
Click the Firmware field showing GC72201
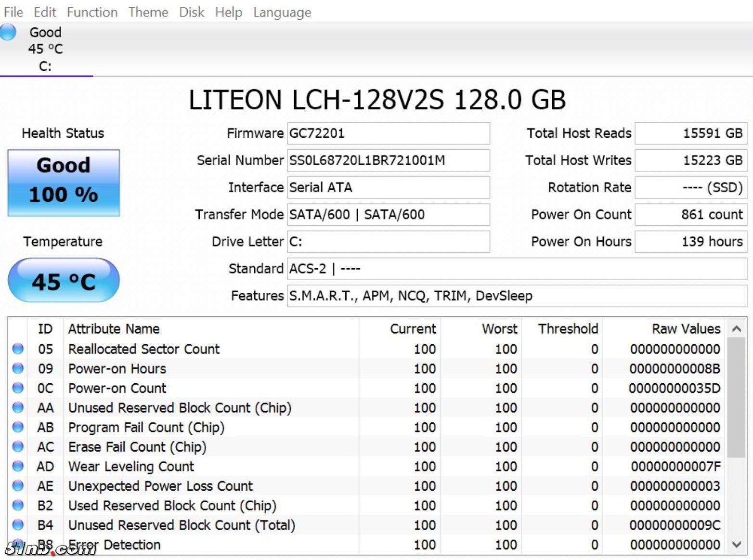coord(388,133)
